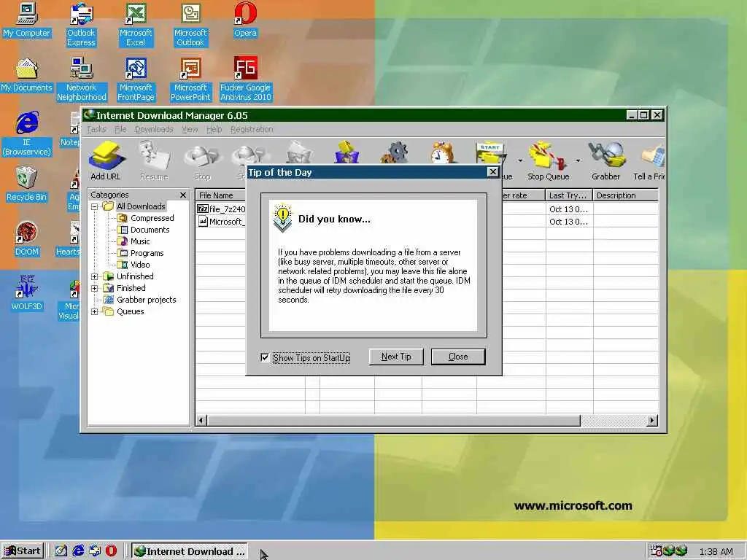Select Outlook Express desktop icon

point(81,25)
